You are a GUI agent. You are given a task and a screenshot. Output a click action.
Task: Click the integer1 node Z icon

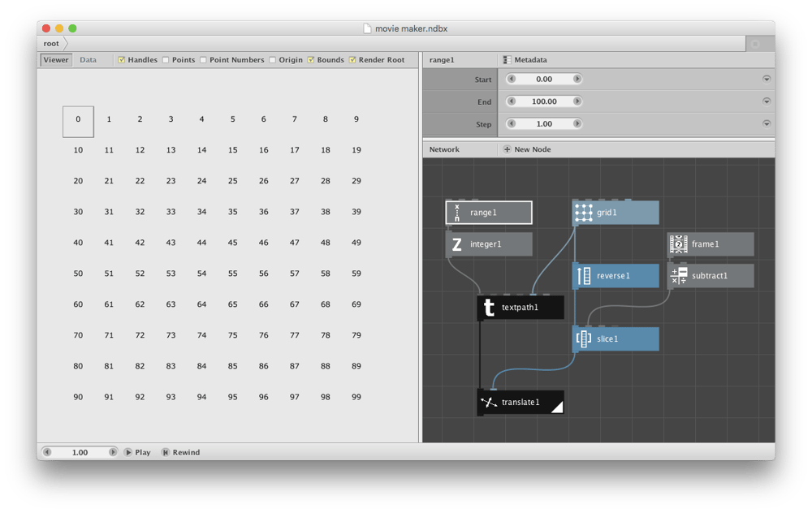click(x=456, y=244)
